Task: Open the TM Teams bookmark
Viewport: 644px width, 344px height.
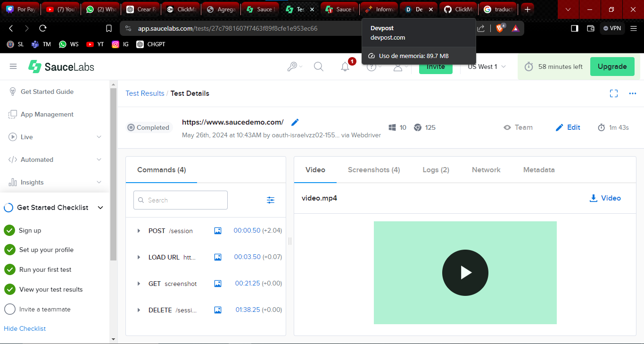Action: point(41,44)
